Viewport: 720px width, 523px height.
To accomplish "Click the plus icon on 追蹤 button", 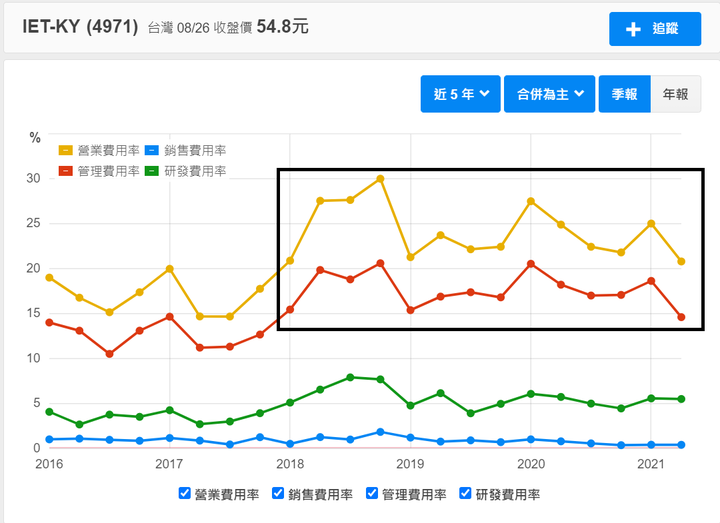I will click(633, 29).
